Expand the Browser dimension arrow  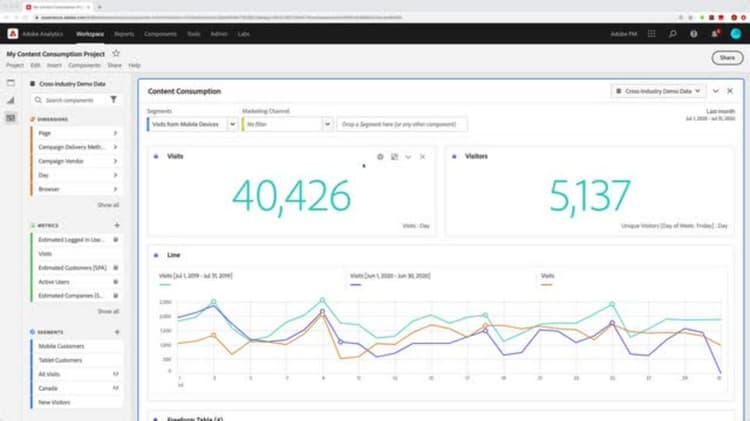[115, 189]
